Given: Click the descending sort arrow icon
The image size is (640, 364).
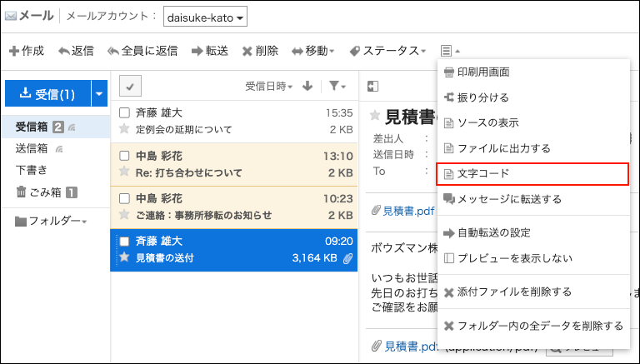Looking at the screenshot, I should 307,86.
